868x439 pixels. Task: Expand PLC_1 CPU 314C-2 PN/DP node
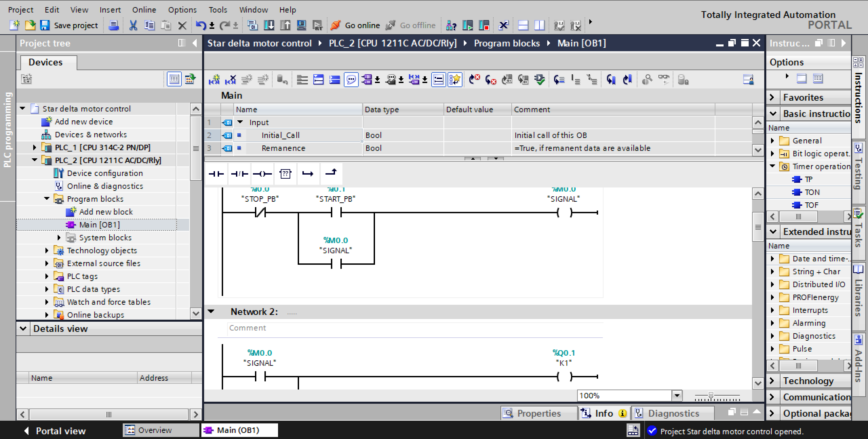tap(34, 147)
